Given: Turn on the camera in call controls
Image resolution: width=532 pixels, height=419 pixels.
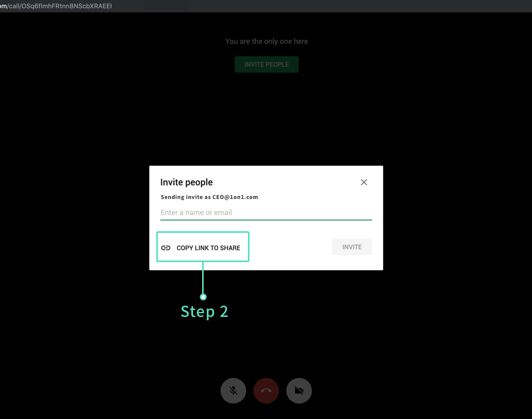Looking at the screenshot, I should (299, 390).
